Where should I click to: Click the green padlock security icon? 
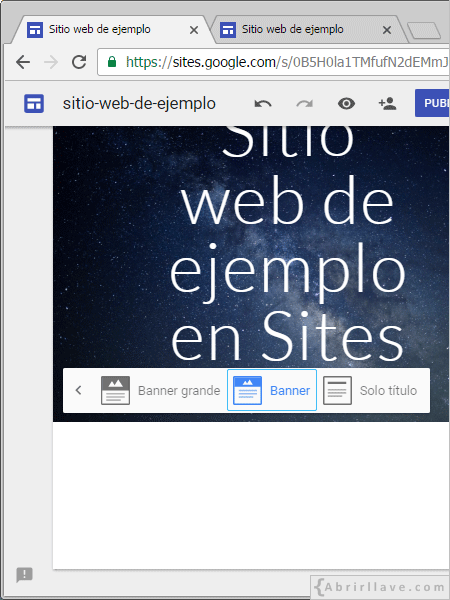click(112, 62)
